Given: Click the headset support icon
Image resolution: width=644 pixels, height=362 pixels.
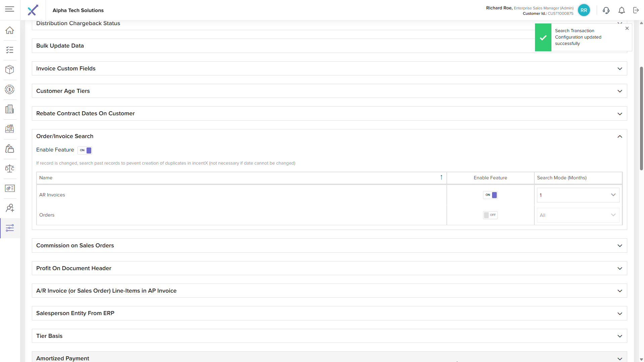Looking at the screenshot, I should click(x=606, y=10).
